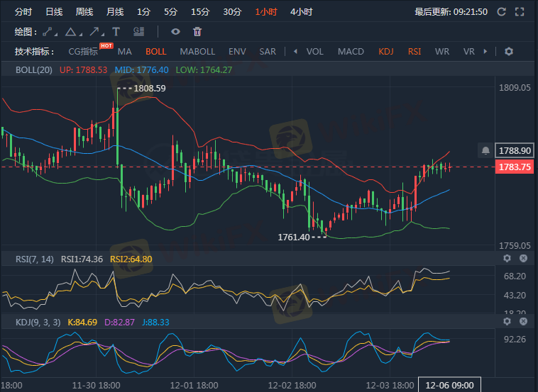
Task: Expand the shape drawing tool dropdown
Action: 72,32
